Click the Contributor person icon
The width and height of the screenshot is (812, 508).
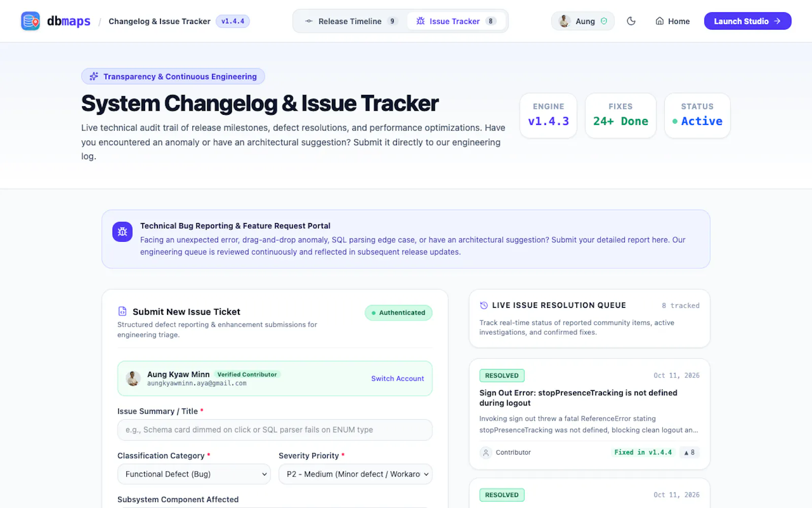pyautogui.click(x=486, y=452)
